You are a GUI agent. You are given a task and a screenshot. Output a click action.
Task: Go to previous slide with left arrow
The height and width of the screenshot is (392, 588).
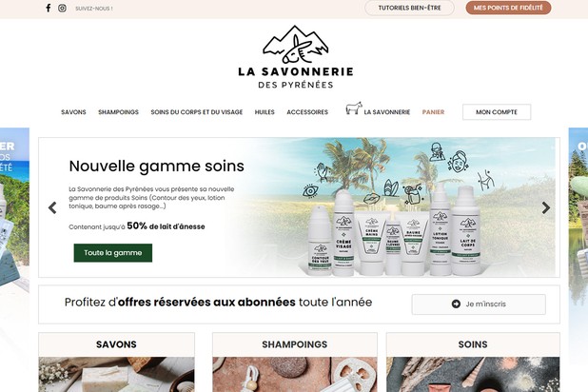pos(52,207)
